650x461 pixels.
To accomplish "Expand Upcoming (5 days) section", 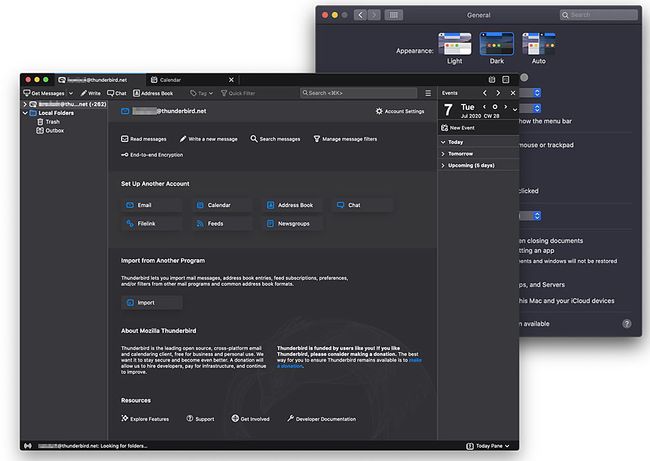I will (x=443, y=165).
